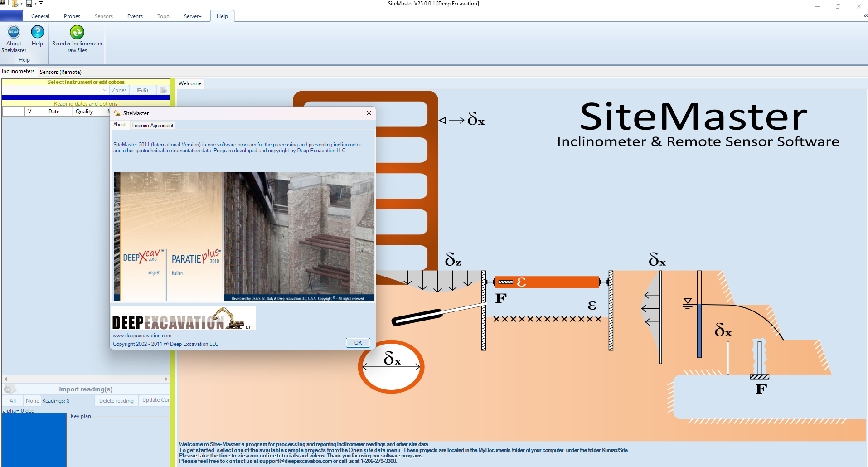Click the 'Key plan' label
This screenshot has width=868, height=467.
(81, 416)
